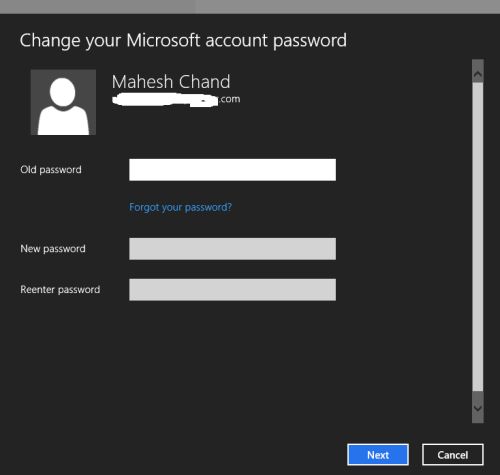Image resolution: width=500 pixels, height=475 pixels.
Task: Click the 'Old password' label
Action: pyautogui.click(x=51, y=170)
